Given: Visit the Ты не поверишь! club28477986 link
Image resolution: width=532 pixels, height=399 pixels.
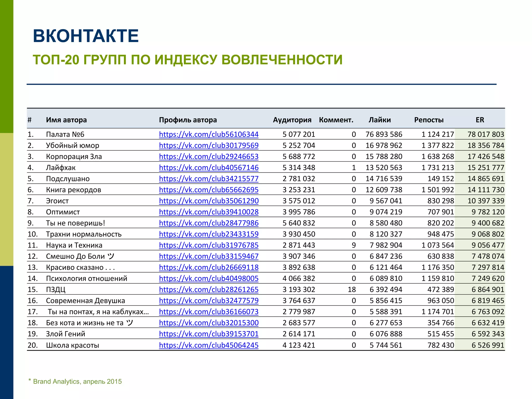Looking at the screenshot, I should pos(209,223).
